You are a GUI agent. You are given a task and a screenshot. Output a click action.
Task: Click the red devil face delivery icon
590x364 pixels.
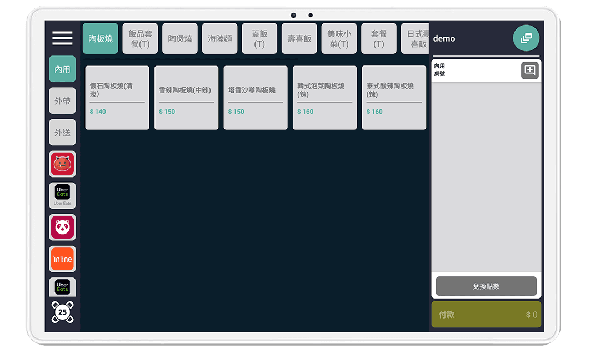click(x=62, y=164)
